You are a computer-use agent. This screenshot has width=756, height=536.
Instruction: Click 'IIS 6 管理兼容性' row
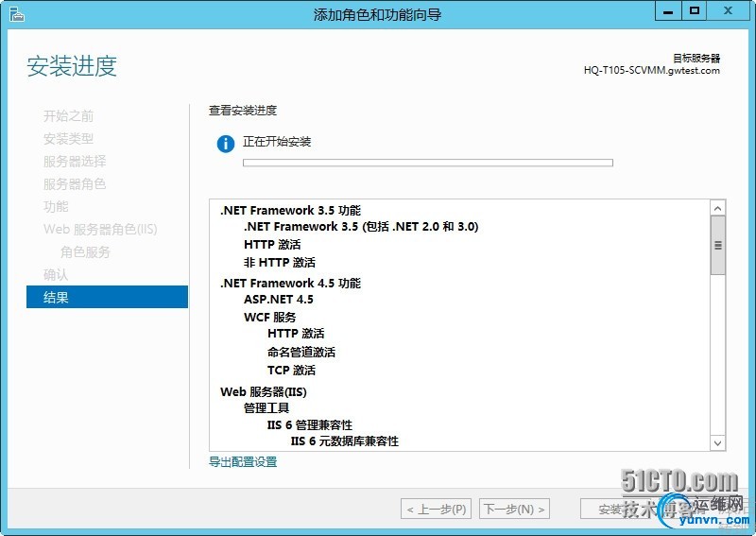coord(310,424)
